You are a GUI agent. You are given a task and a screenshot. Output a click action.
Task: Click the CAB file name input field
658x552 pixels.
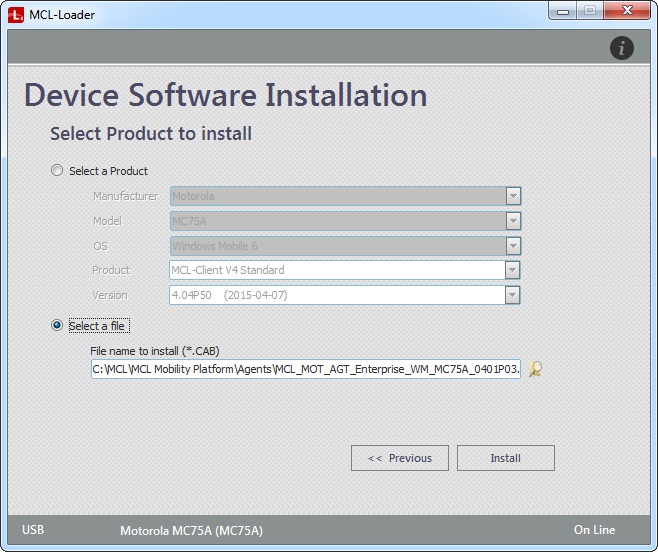[x=305, y=369]
